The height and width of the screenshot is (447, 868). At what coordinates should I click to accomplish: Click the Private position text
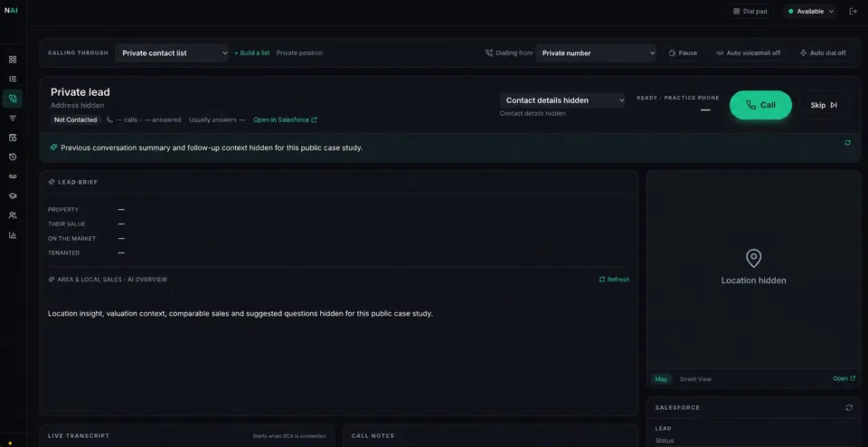coord(299,53)
